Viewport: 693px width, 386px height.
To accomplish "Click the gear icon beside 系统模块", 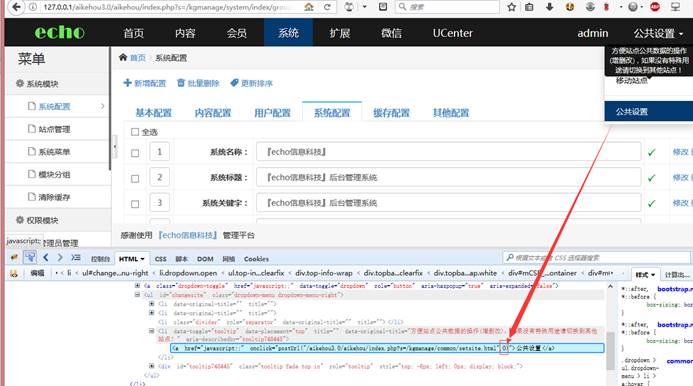I will [x=20, y=83].
